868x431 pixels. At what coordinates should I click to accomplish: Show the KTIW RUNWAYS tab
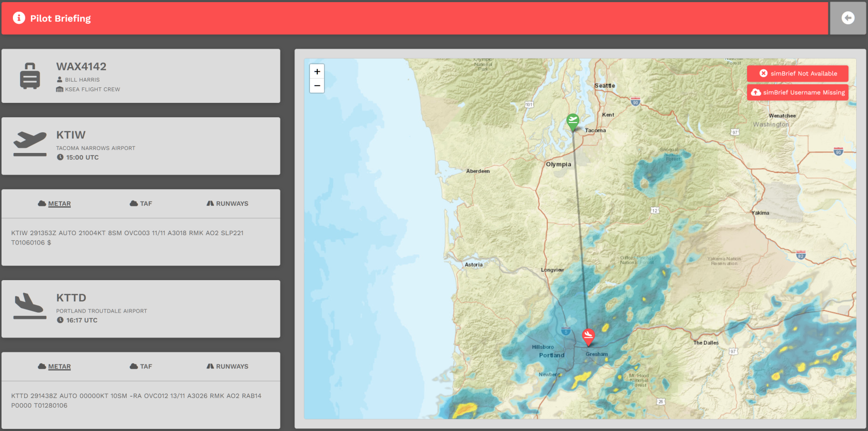coord(227,204)
